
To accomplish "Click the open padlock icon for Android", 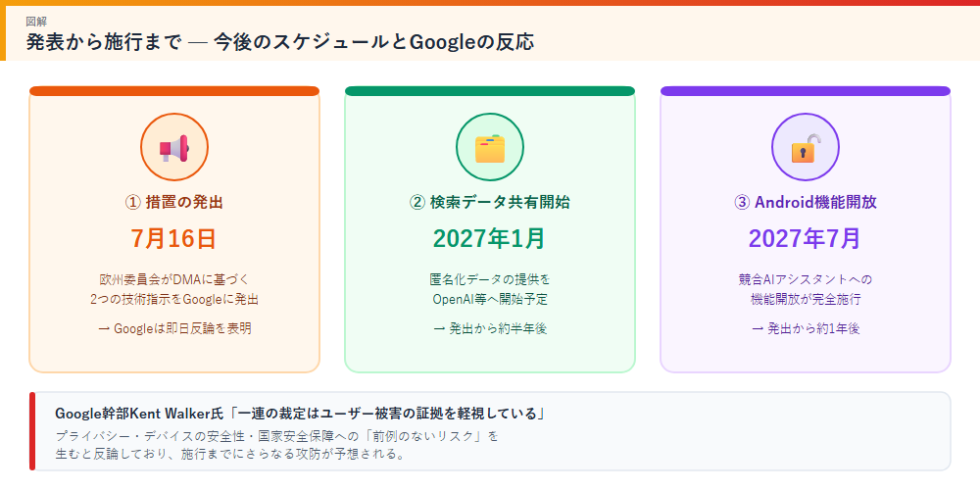I will click(x=805, y=148).
